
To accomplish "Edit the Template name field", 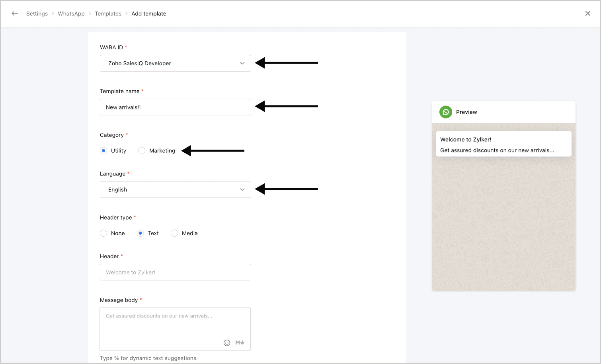I will [x=176, y=107].
